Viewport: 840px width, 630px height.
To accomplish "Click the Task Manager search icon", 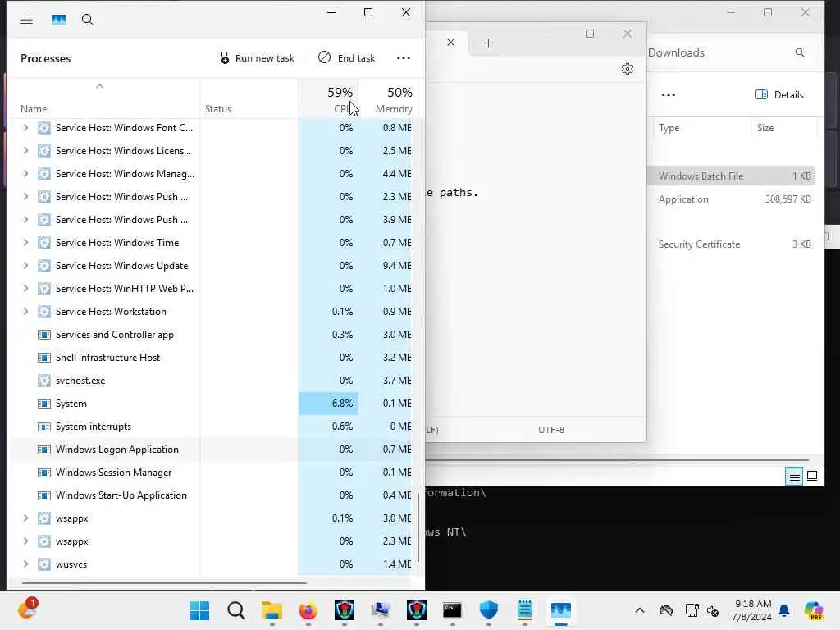I will (x=87, y=20).
